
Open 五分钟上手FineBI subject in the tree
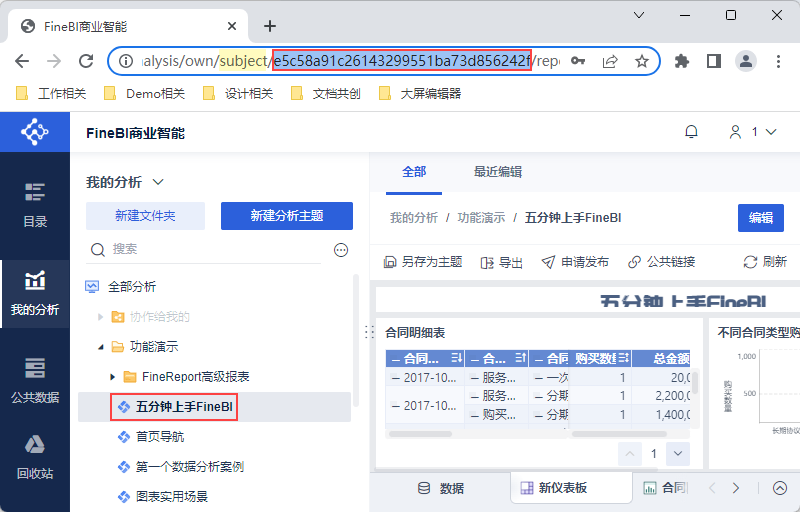174,407
